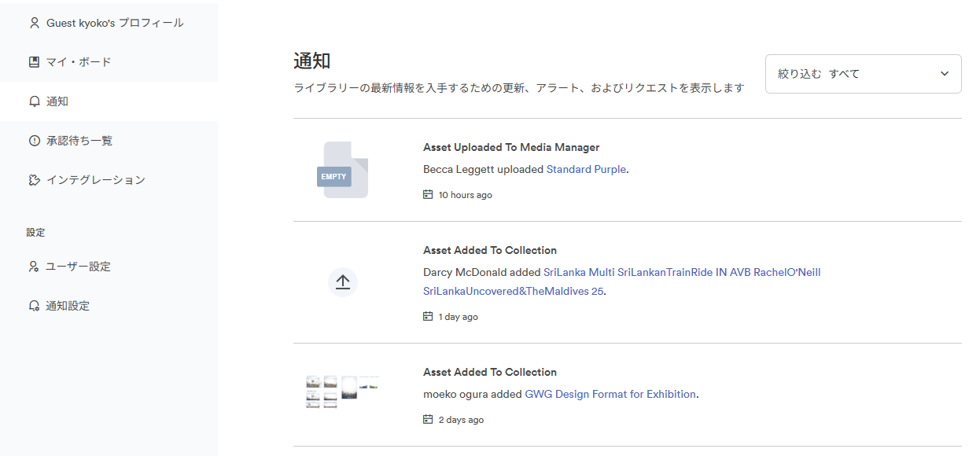The image size is (980, 456).
Task: Click the My Board bookmark icon
Action: coord(34,62)
